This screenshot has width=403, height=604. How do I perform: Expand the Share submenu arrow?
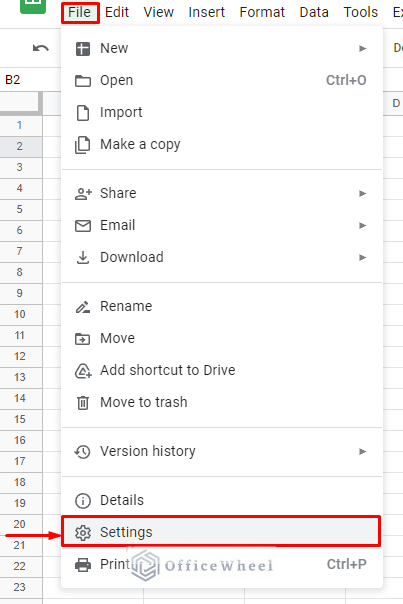(x=363, y=193)
